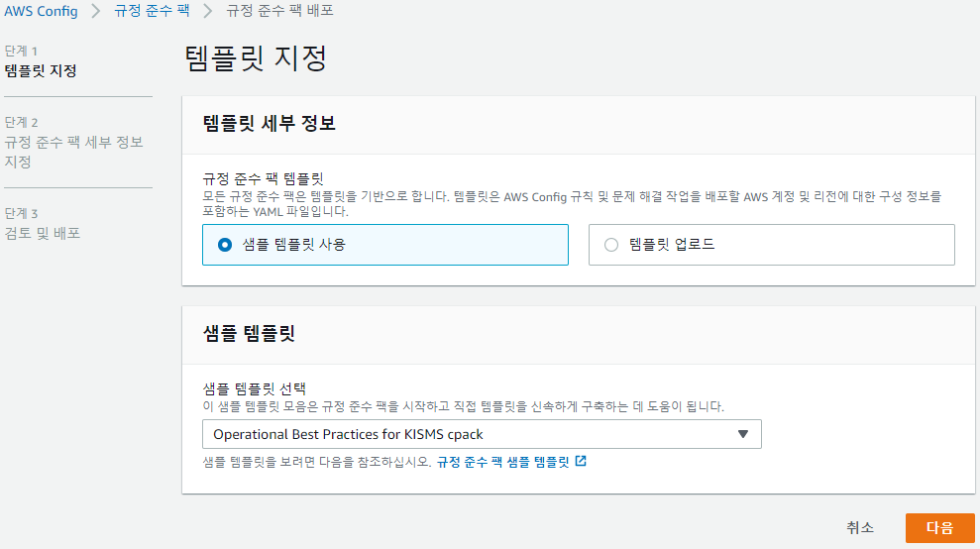Click the 템플릿 지정 page title
Viewport: 980px width, 549px height.
tap(255, 58)
